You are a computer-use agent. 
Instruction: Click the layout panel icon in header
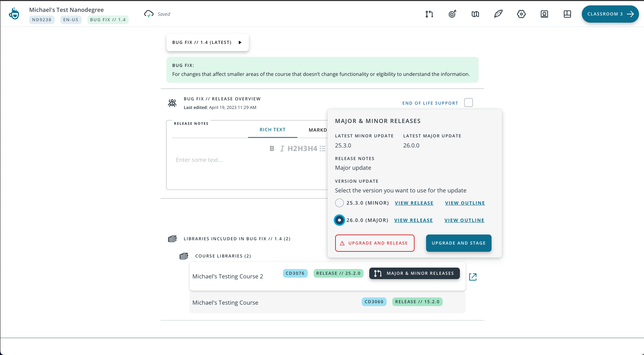(567, 14)
